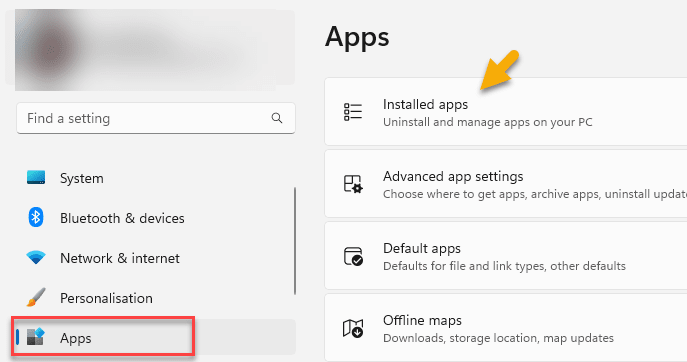This screenshot has width=687, height=362.
Task: Open Bluetooth & devices settings
Action: pos(122,218)
